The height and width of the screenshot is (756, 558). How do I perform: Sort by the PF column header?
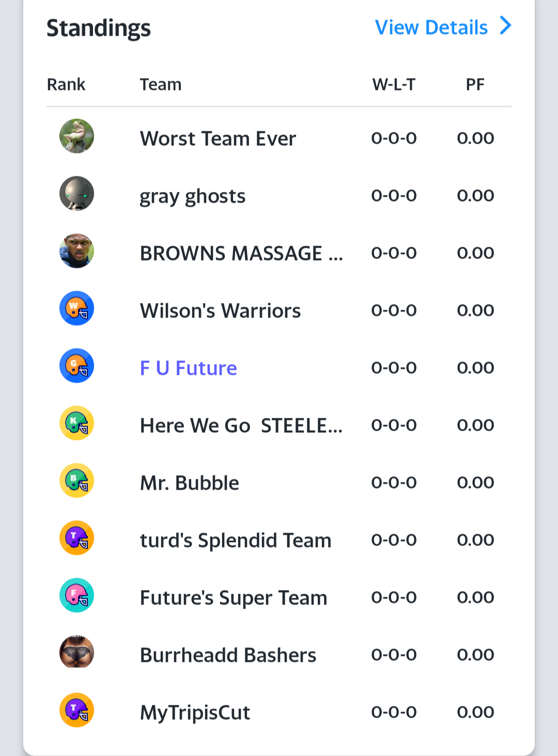tap(475, 84)
